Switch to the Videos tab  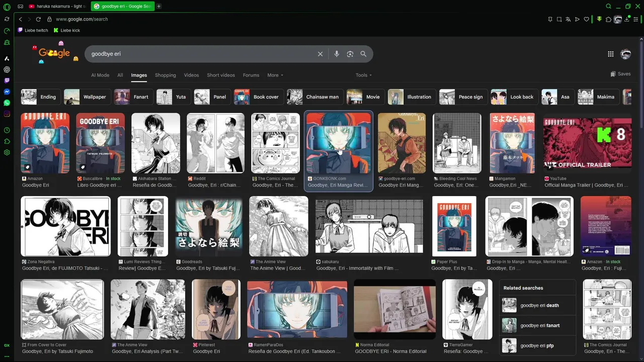191,75
